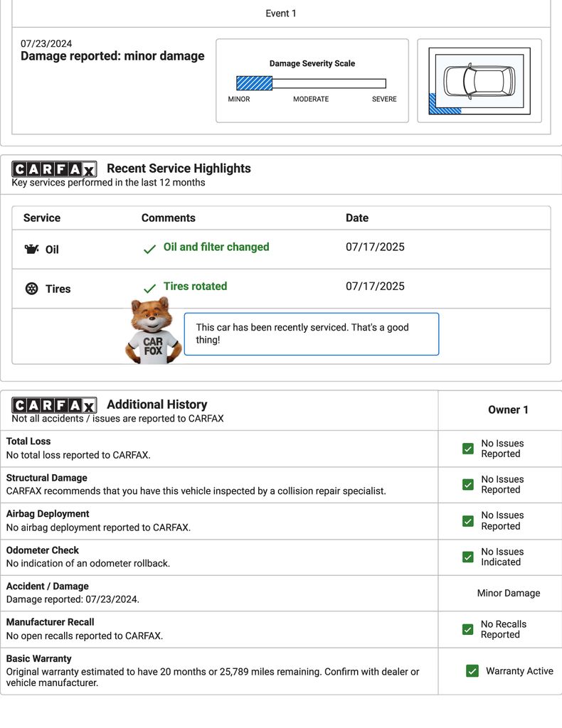Click the CARFAX logo beside Recent Service Highlights
This screenshot has height=728, width=562.
(54, 169)
